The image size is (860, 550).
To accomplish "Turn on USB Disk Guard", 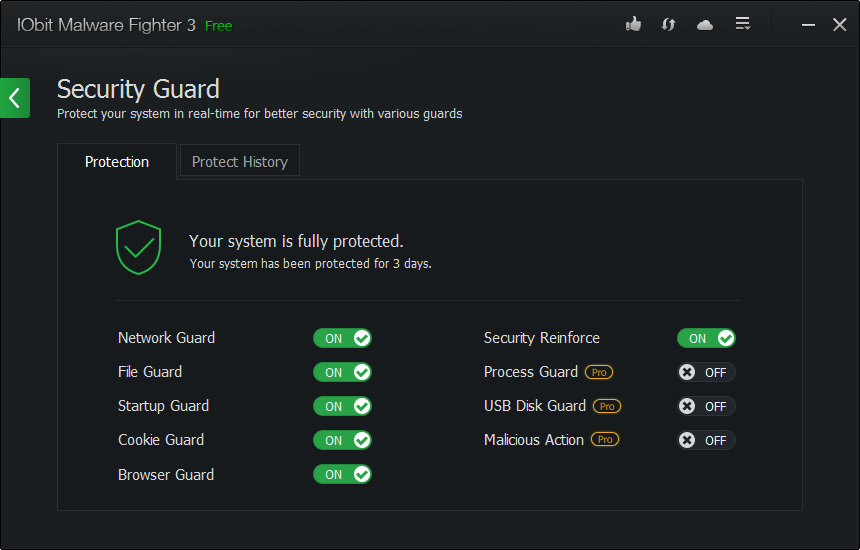I will [706, 406].
